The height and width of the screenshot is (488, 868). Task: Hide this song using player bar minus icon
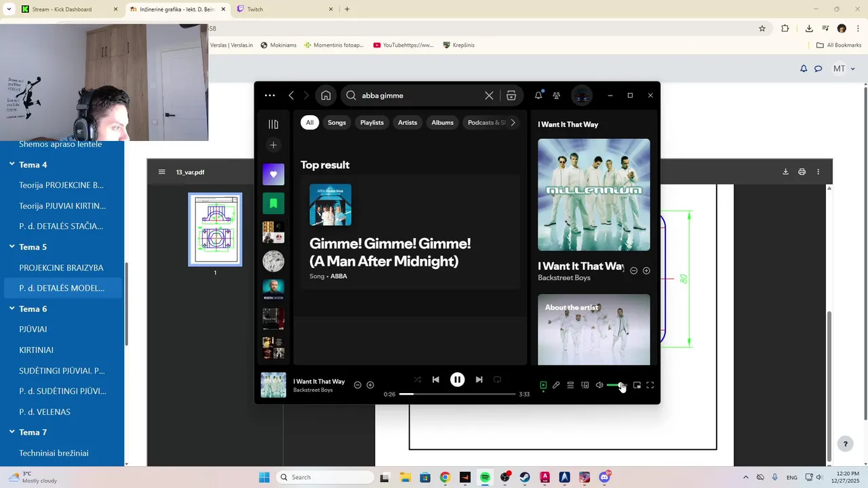357,385
